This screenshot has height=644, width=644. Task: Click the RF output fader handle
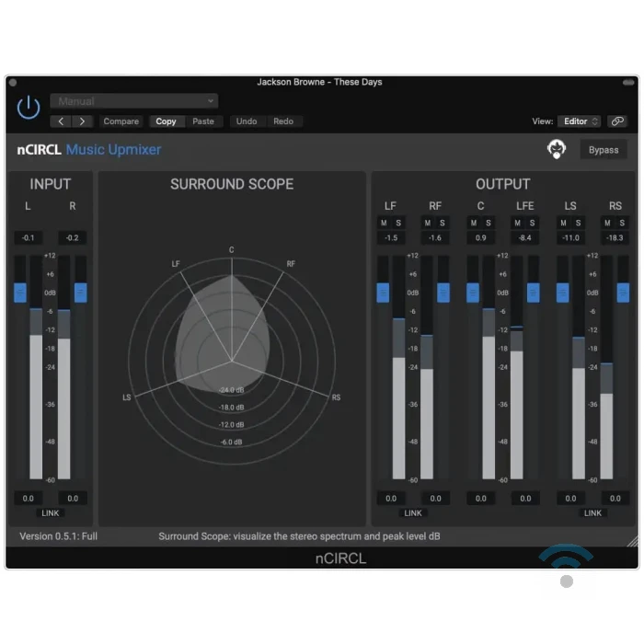coord(443,293)
